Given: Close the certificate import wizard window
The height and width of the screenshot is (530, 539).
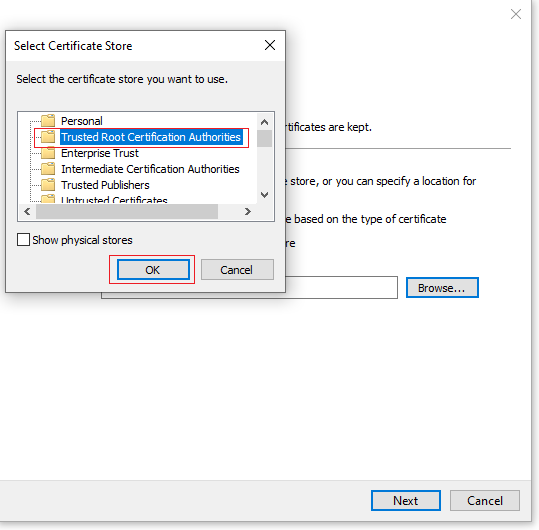Looking at the screenshot, I should pos(516,14).
